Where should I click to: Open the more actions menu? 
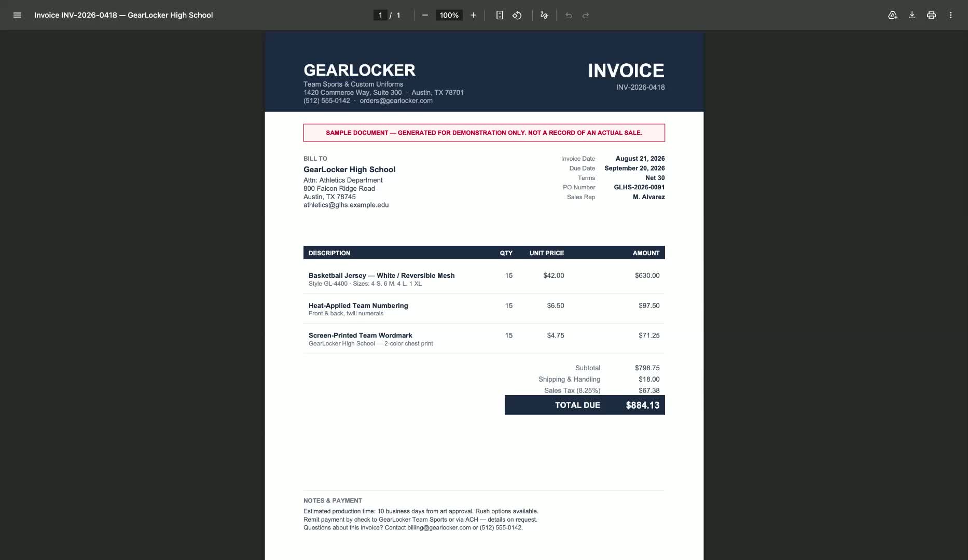pyautogui.click(x=951, y=15)
